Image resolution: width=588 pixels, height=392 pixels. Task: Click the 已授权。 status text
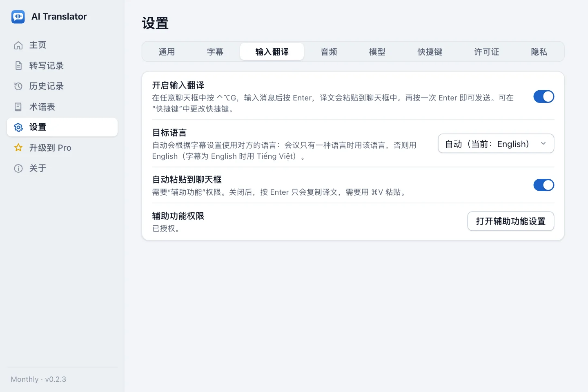pyautogui.click(x=166, y=229)
